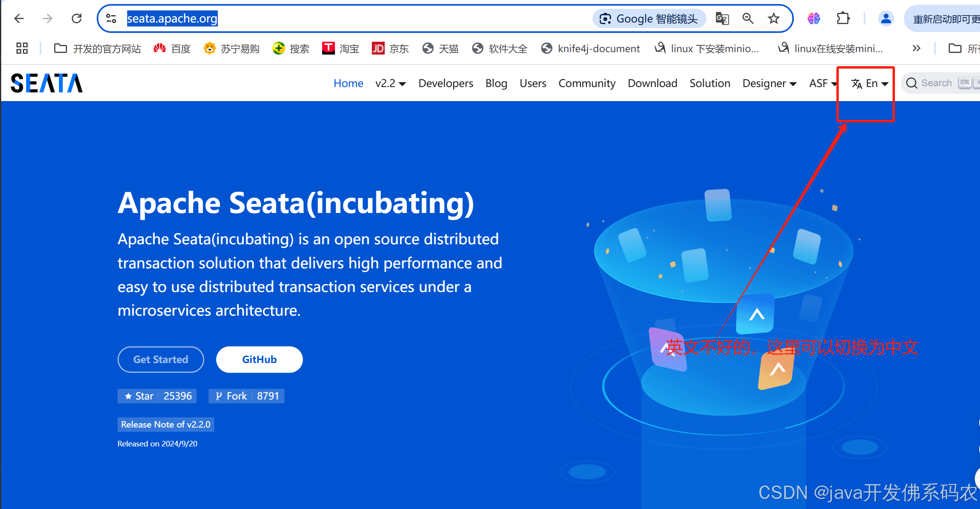Click the site information icon in address bar
This screenshot has height=509, width=980.
point(110,18)
